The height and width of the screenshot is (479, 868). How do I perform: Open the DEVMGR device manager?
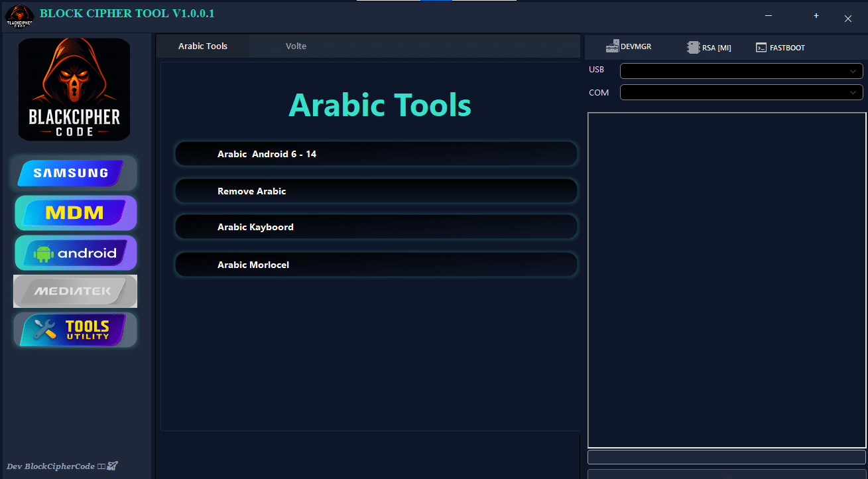629,47
